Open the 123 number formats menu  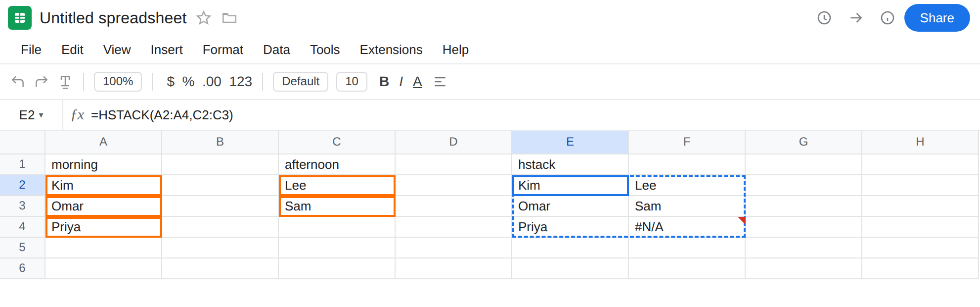(x=241, y=81)
